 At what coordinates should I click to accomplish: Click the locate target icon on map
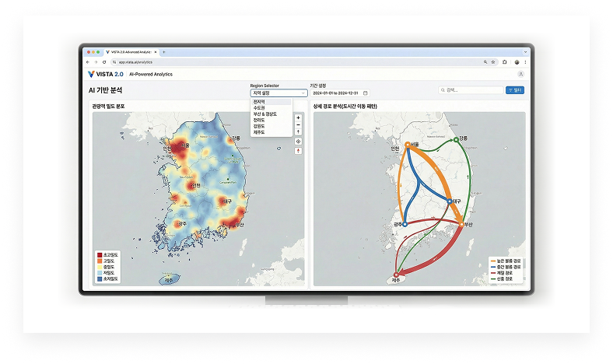coord(298,142)
